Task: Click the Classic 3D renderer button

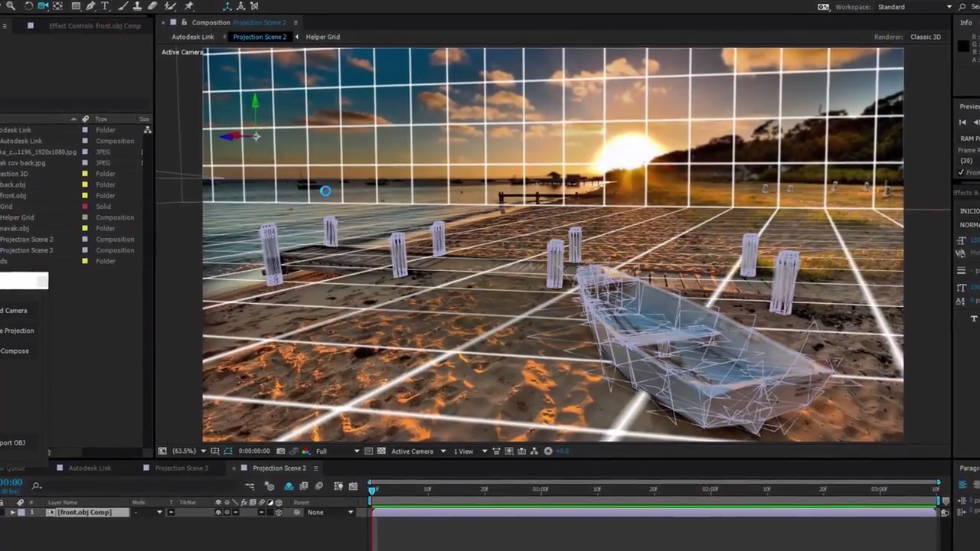Action: click(x=926, y=37)
